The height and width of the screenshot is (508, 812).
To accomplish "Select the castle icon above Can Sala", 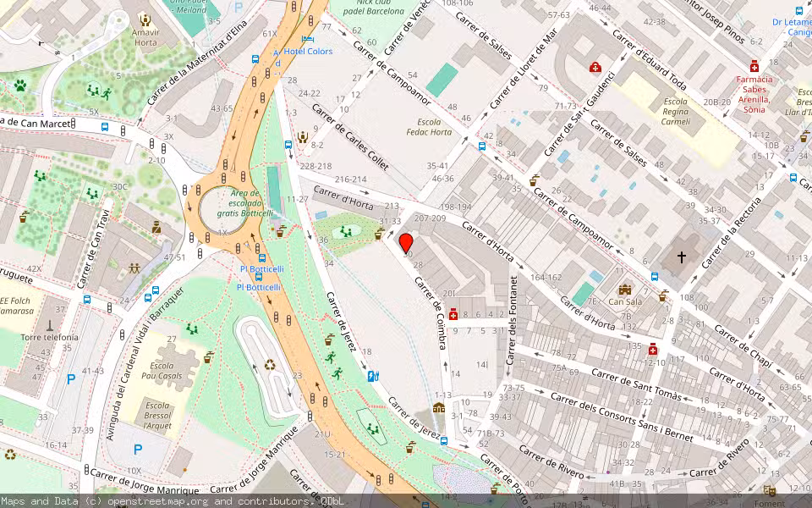I will coord(625,290).
